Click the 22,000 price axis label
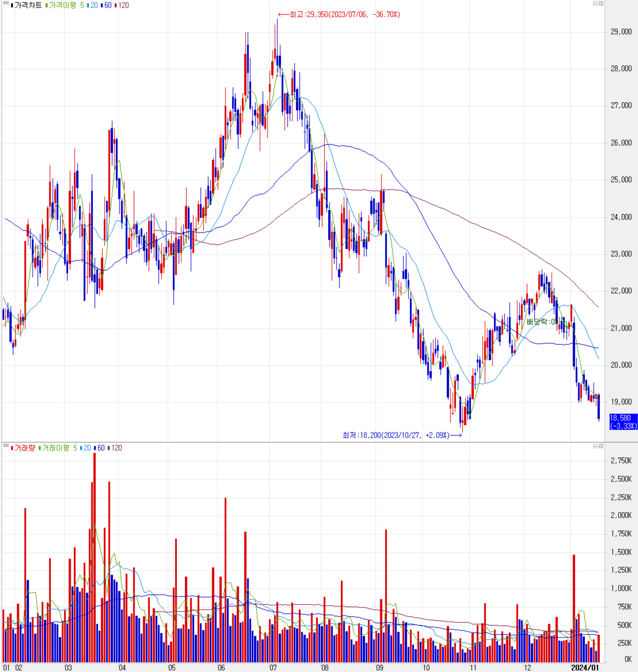The height and width of the screenshot is (672, 638). click(x=621, y=291)
